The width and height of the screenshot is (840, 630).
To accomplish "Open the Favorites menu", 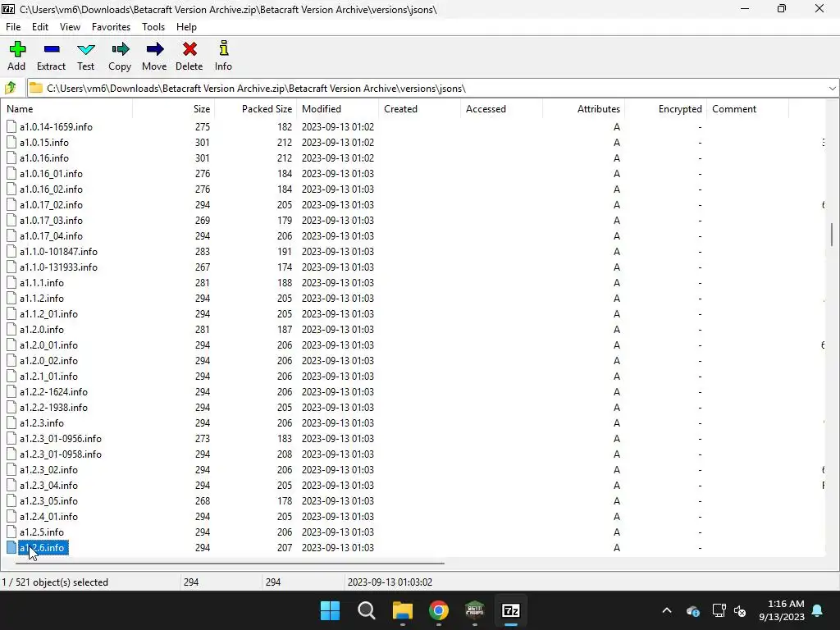I will (x=111, y=27).
